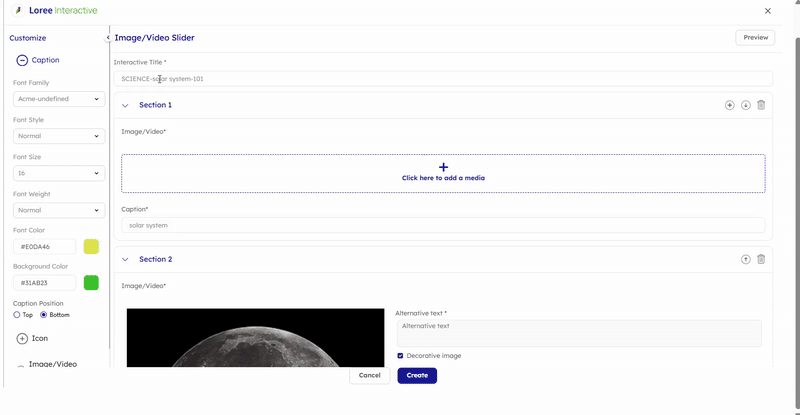Delete Section 1 using trash icon
The height and width of the screenshot is (415, 800).
click(x=761, y=105)
